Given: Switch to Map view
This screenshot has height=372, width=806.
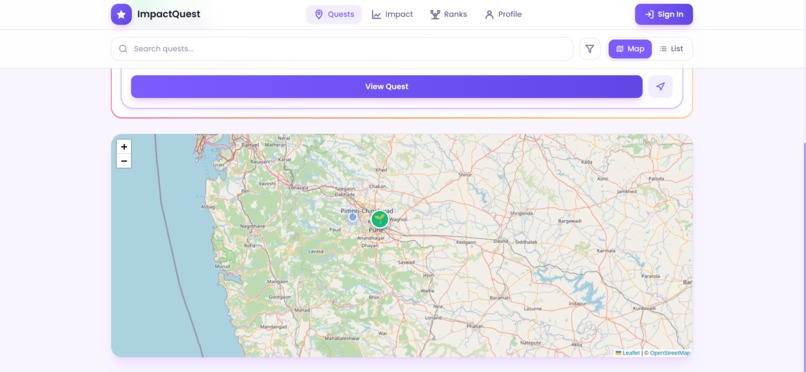Looking at the screenshot, I should tap(630, 49).
